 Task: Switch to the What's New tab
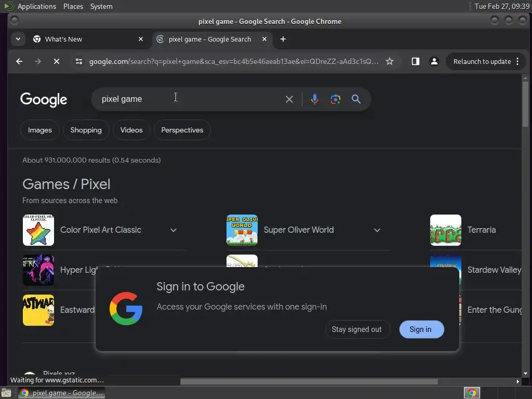click(88, 39)
